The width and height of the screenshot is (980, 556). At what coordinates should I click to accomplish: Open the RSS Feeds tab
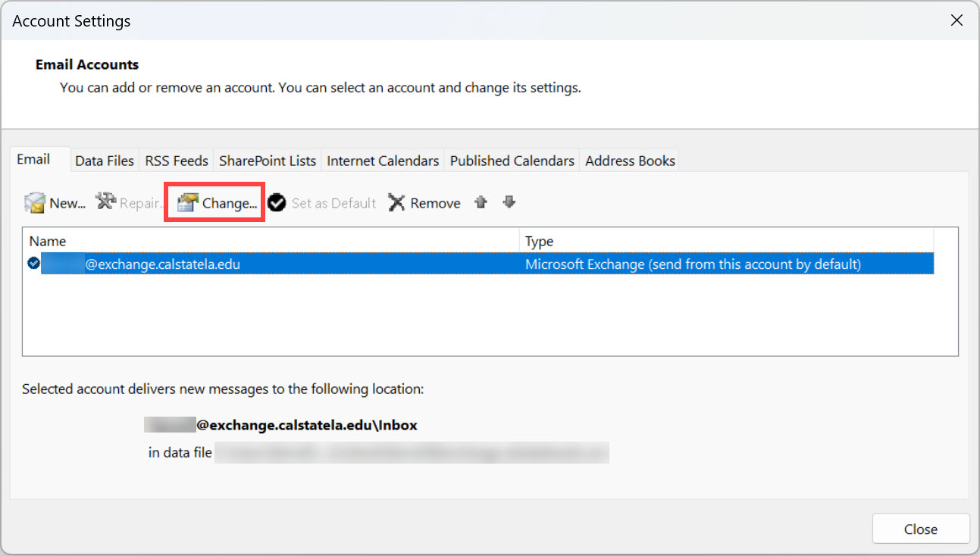click(x=176, y=161)
